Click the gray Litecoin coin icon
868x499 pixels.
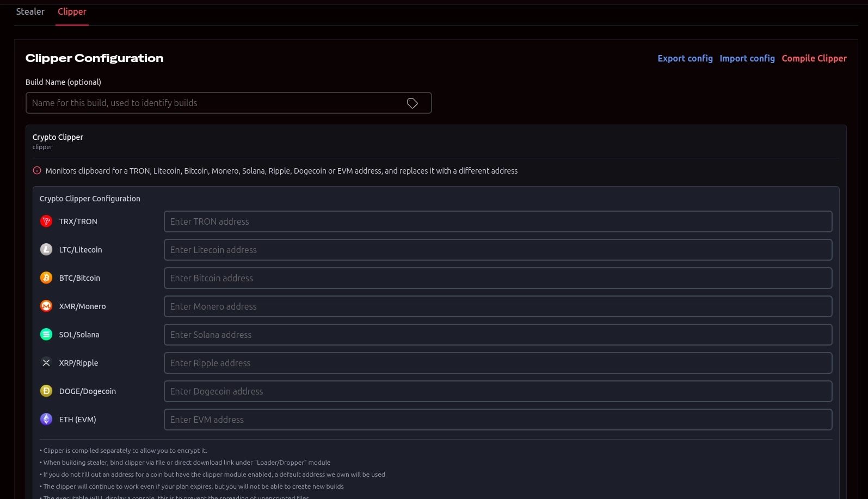(46, 249)
